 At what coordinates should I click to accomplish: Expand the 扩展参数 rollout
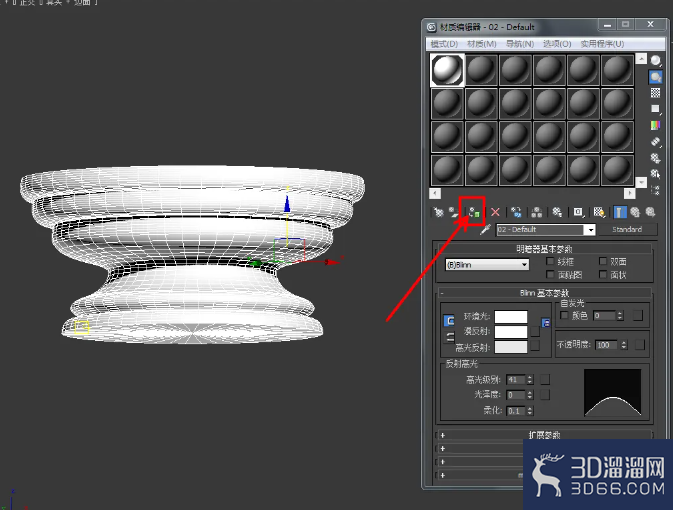point(544,435)
